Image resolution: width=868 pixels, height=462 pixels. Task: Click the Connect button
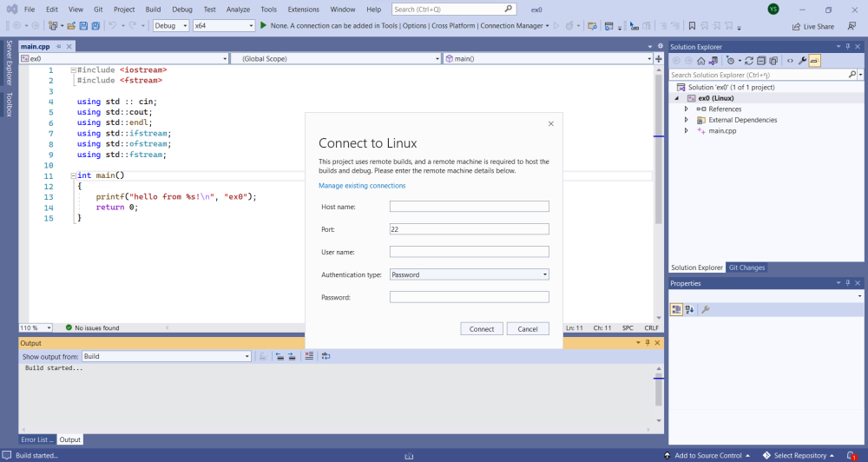[x=482, y=328]
